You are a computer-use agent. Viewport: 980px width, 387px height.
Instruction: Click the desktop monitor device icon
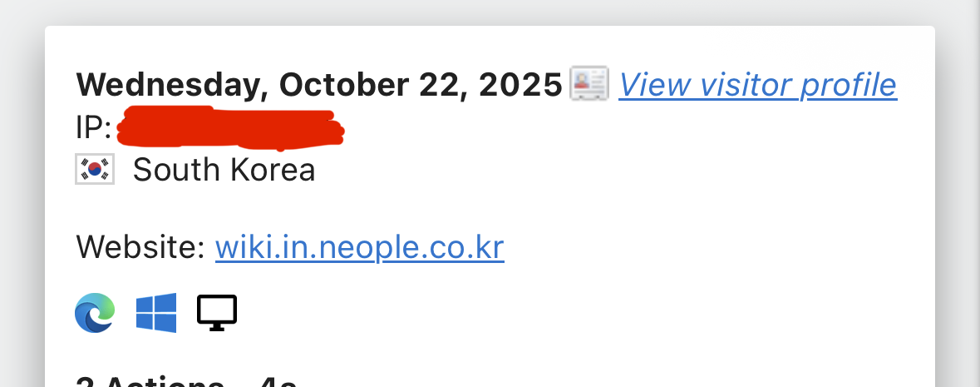pyautogui.click(x=217, y=313)
